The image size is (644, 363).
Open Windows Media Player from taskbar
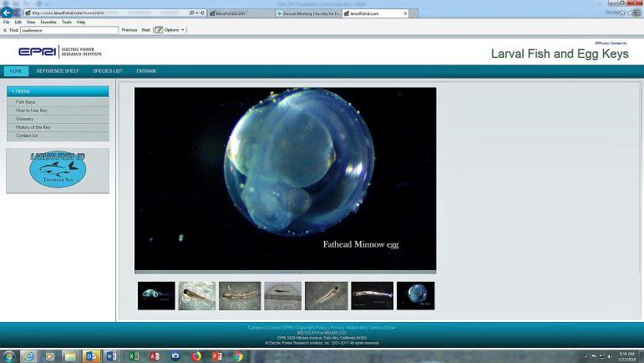tap(49, 356)
